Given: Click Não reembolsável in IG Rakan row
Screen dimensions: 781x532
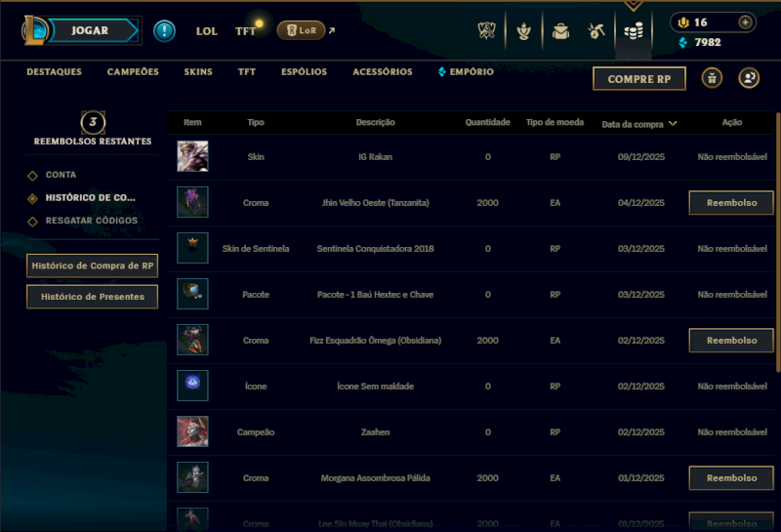Looking at the screenshot, I should 731,157.
